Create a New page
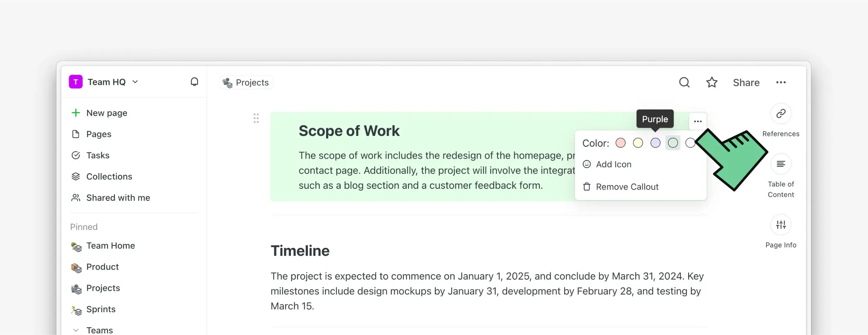This screenshot has height=335, width=868. (106, 113)
